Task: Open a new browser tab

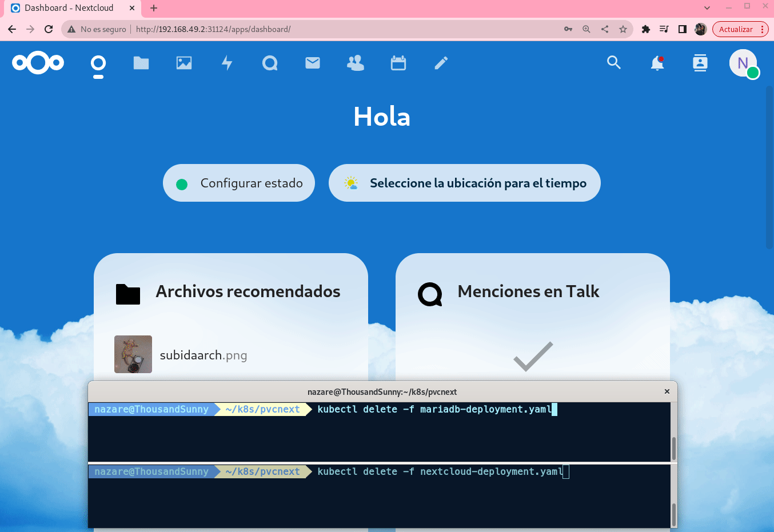Action: pos(154,8)
